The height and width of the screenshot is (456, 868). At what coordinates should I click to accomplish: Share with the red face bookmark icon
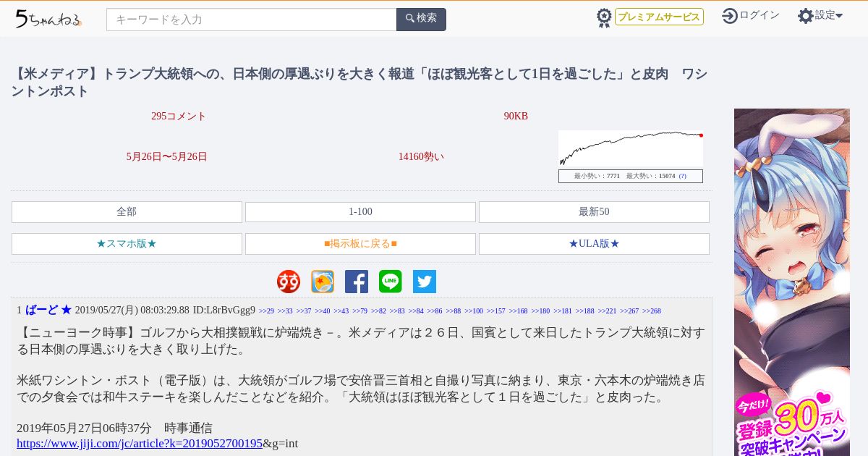pos(289,282)
